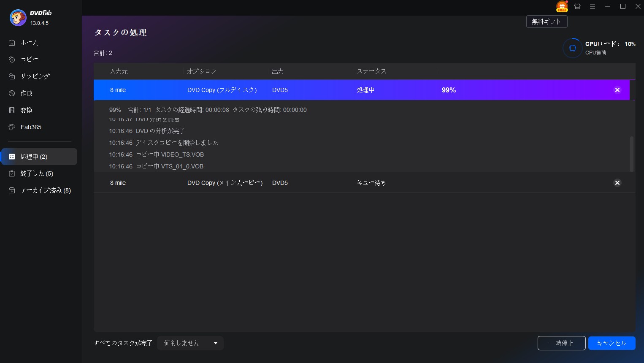This screenshot has width=644, height=363.
Task: Open the コピー module
Action: 29,60
